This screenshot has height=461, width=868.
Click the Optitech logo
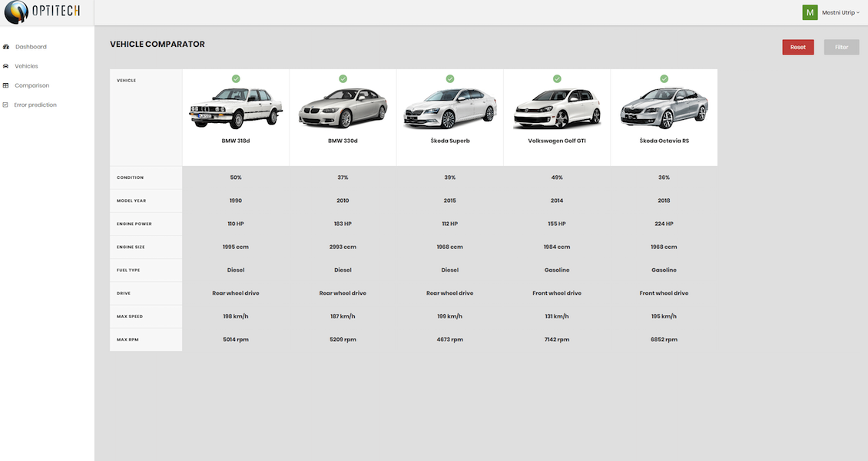pyautogui.click(x=42, y=12)
